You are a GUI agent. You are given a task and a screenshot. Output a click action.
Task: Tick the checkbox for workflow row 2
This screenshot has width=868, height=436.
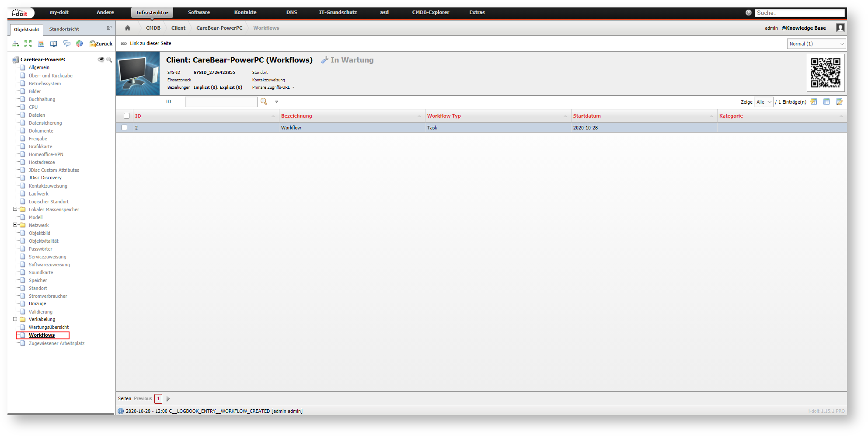[125, 128]
